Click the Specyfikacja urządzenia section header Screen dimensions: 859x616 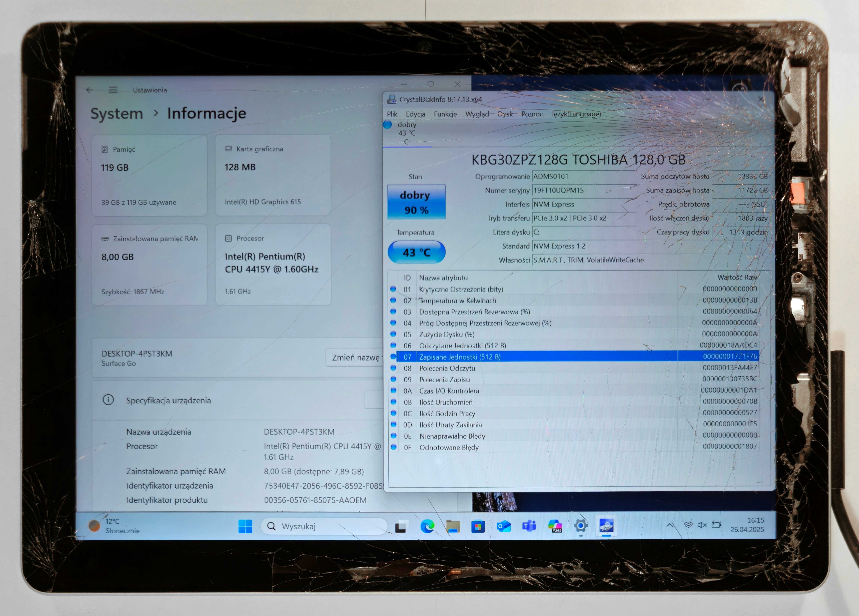237,400
